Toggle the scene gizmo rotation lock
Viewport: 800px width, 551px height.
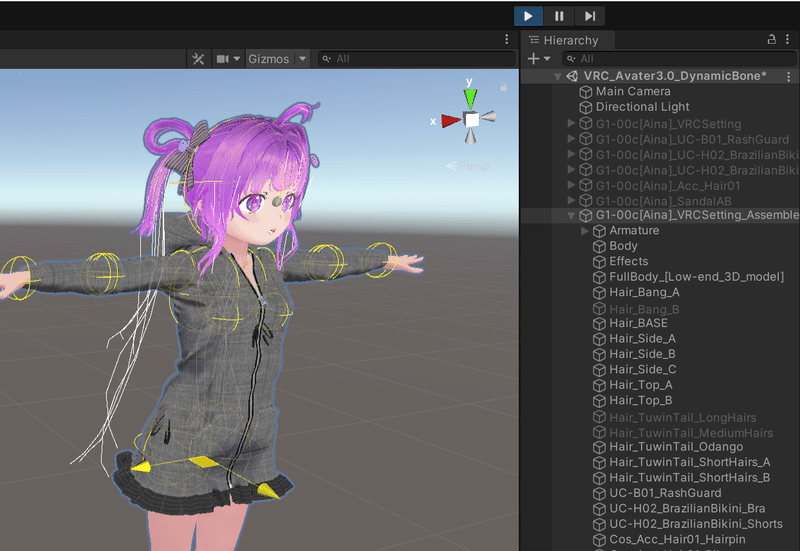click(504, 87)
